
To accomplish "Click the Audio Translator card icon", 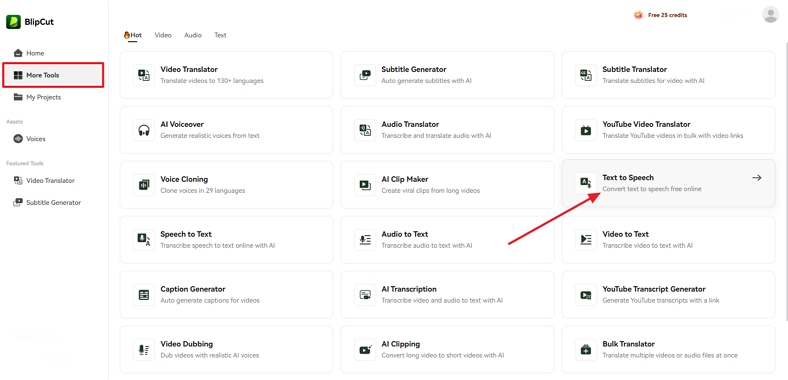I will pyautogui.click(x=365, y=130).
